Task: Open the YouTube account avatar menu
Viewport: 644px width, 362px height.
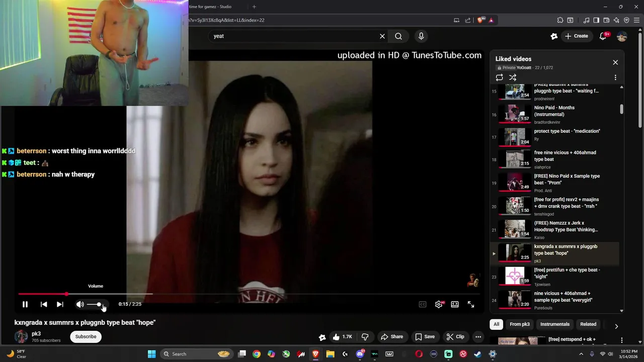Action: click(x=622, y=36)
